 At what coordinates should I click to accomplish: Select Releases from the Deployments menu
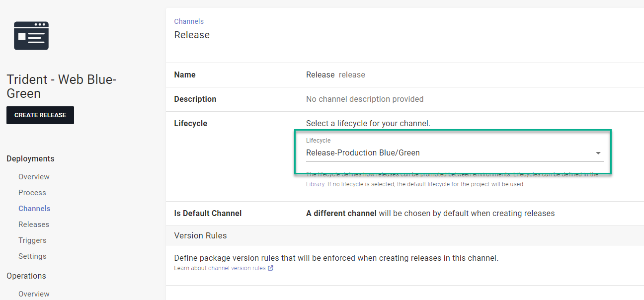[33, 224]
